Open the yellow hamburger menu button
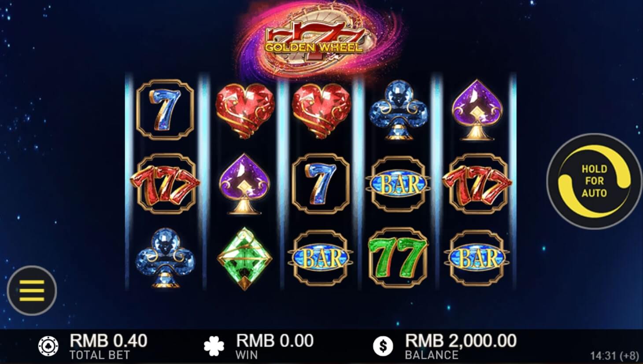This screenshot has width=643, height=364. [x=32, y=290]
